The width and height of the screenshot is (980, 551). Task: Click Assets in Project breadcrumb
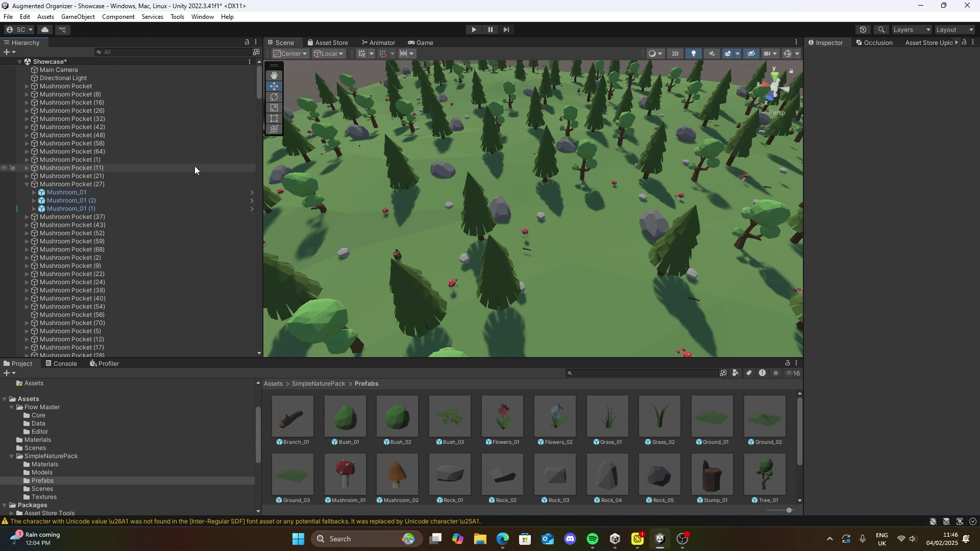pyautogui.click(x=273, y=384)
